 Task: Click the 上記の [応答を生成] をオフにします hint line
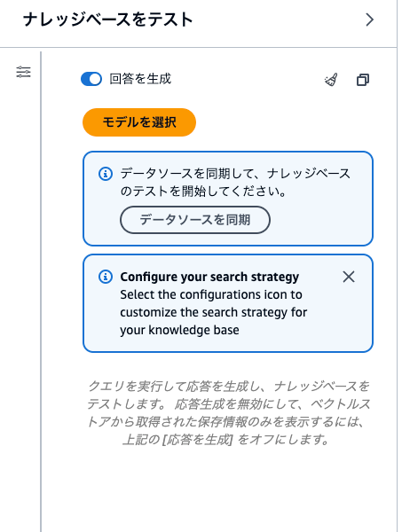coord(225,440)
